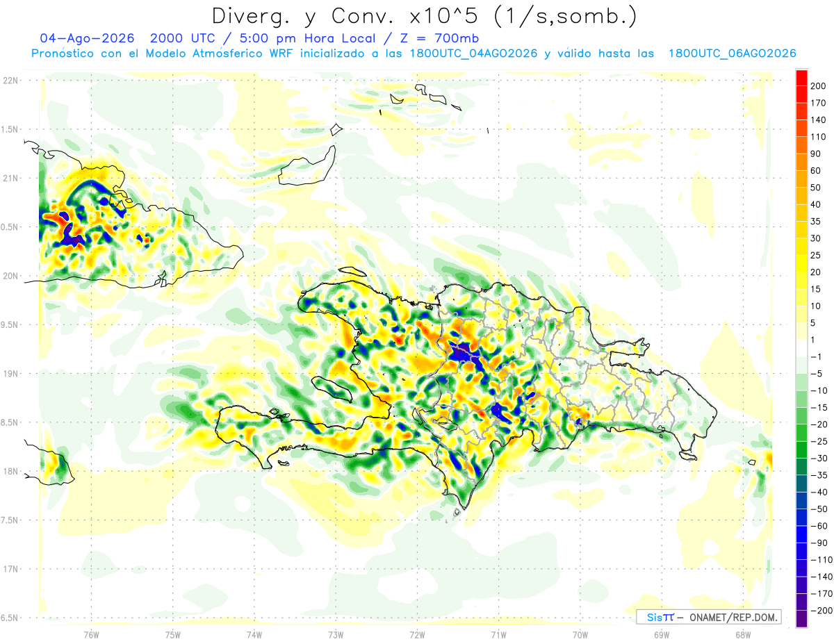Click the colorbar value '-5'

click(816, 373)
